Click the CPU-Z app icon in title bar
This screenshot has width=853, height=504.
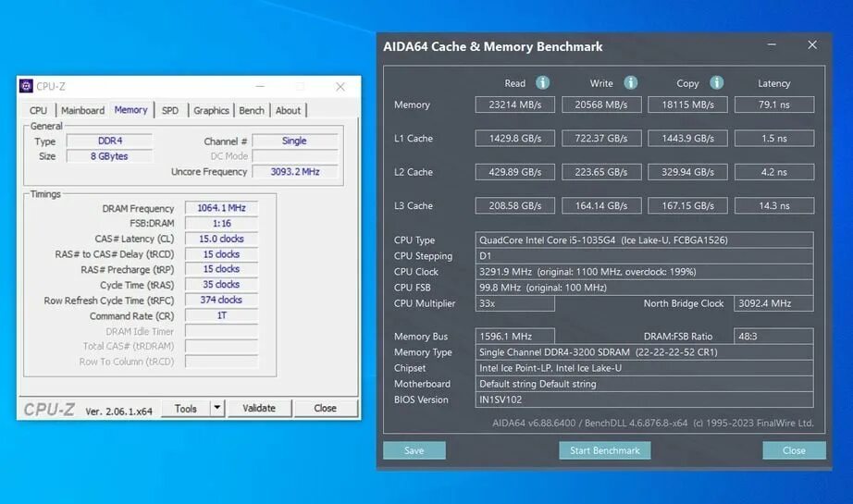coord(26,86)
